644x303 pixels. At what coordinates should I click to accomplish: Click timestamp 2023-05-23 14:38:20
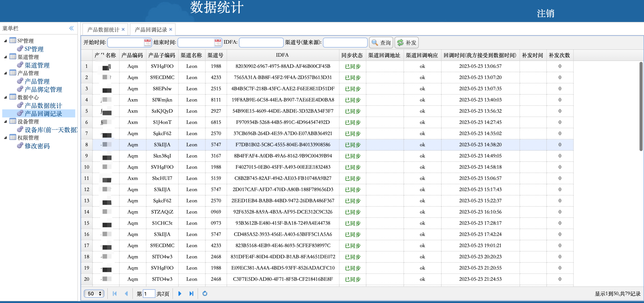pyautogui.click(x=480, y=144)
